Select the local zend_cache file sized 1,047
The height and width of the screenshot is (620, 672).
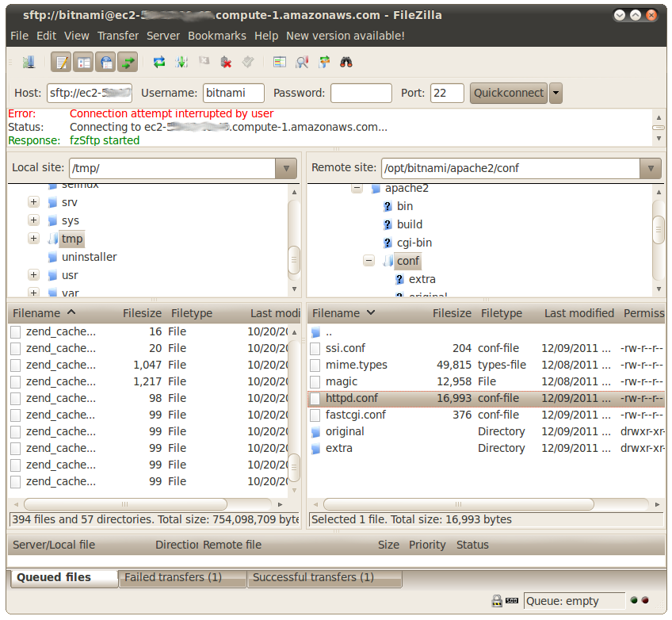click(149, 365)
